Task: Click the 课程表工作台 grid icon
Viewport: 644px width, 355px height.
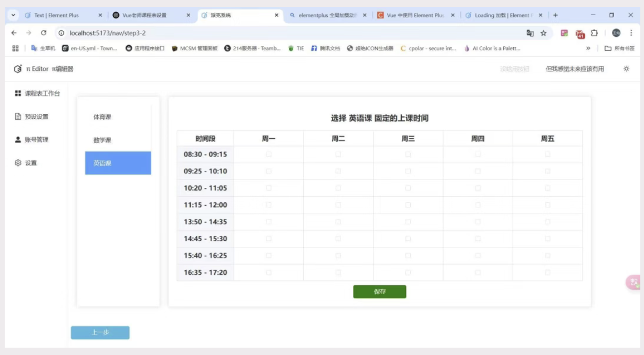Action: (18, 93)
